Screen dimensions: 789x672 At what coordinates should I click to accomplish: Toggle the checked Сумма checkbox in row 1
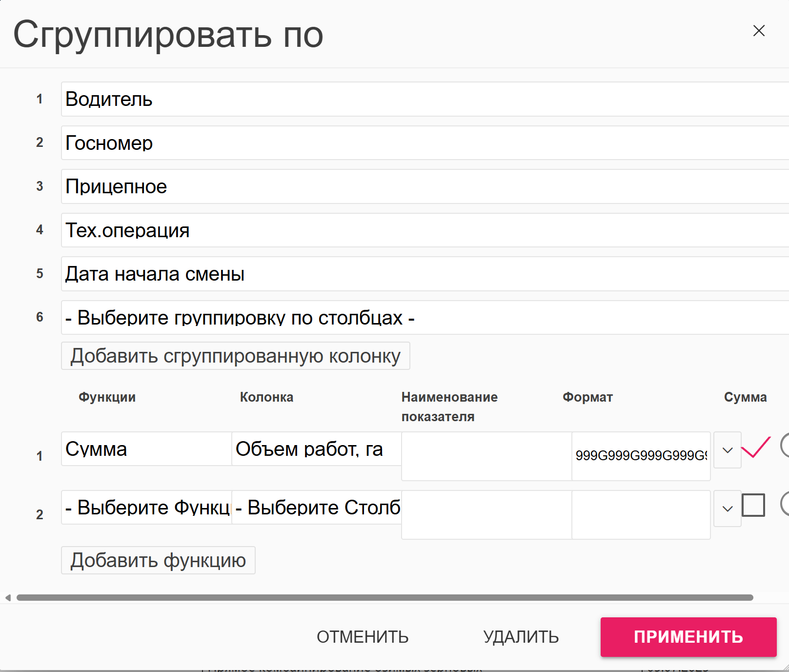pos(755,448)
